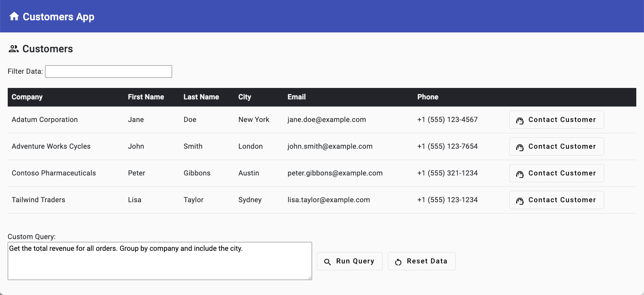Contact customer Peter Gibbons
This screenshot has width=644, height=295.
(x=556, y=173)
